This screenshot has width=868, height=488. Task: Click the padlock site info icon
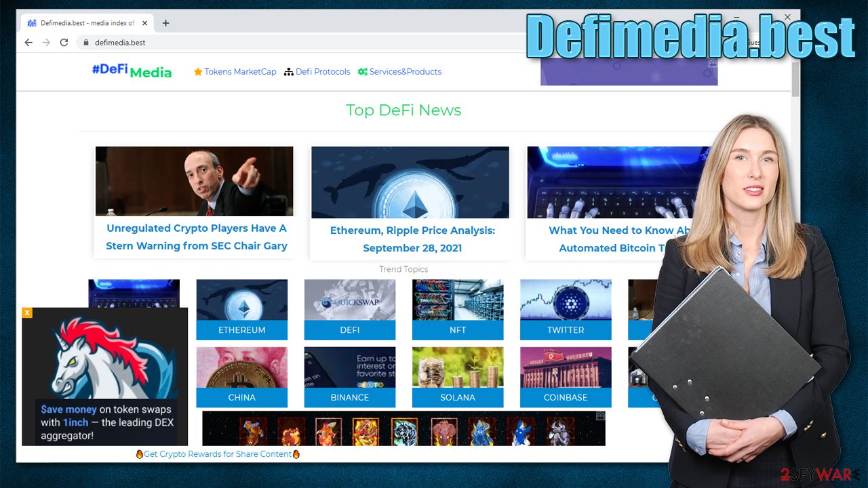85,43
